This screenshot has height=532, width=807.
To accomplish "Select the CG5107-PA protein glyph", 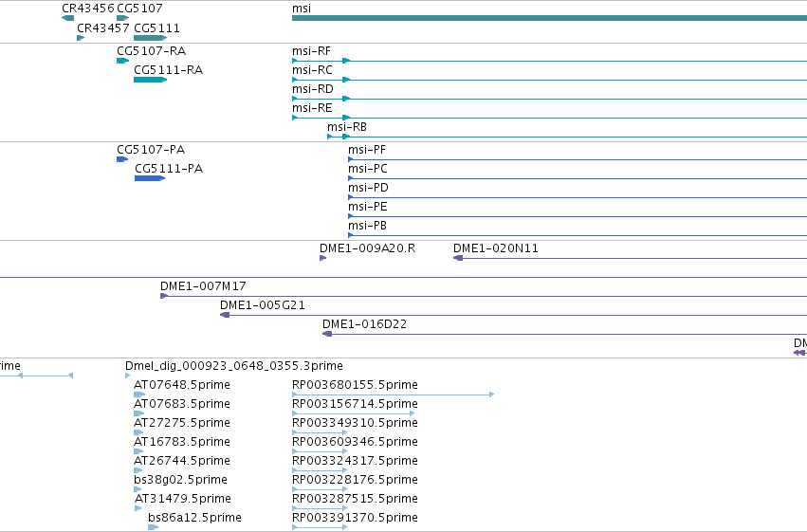I will (x=122, y=159).
